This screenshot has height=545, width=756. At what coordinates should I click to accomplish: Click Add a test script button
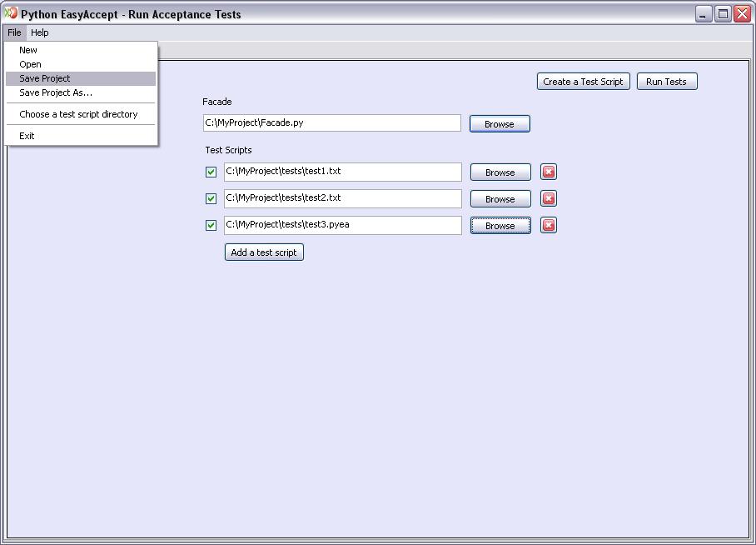coord(264,252)
